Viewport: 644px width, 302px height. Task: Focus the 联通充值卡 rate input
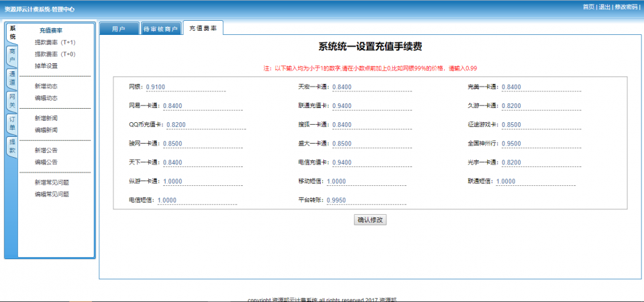click(x=372, y=106)
